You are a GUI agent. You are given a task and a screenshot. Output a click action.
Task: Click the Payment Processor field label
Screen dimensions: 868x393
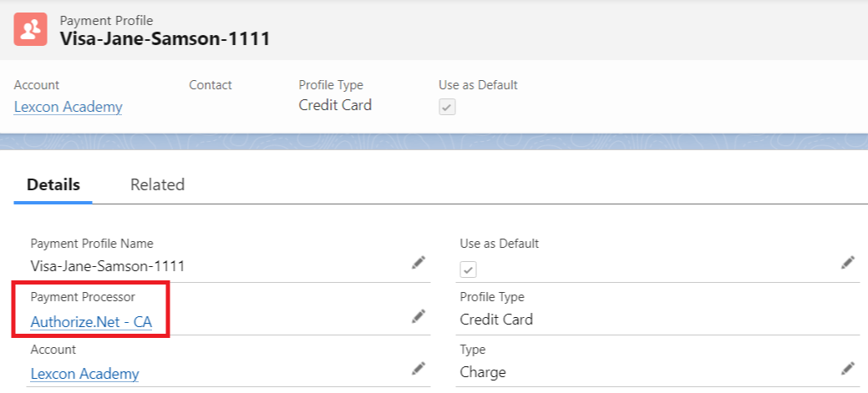83,297
